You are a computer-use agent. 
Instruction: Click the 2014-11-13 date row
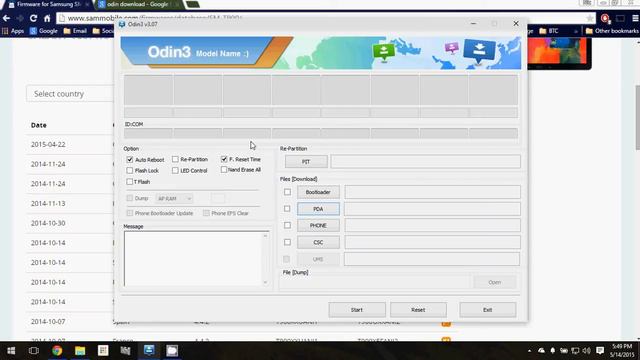[x=48, y=203]
